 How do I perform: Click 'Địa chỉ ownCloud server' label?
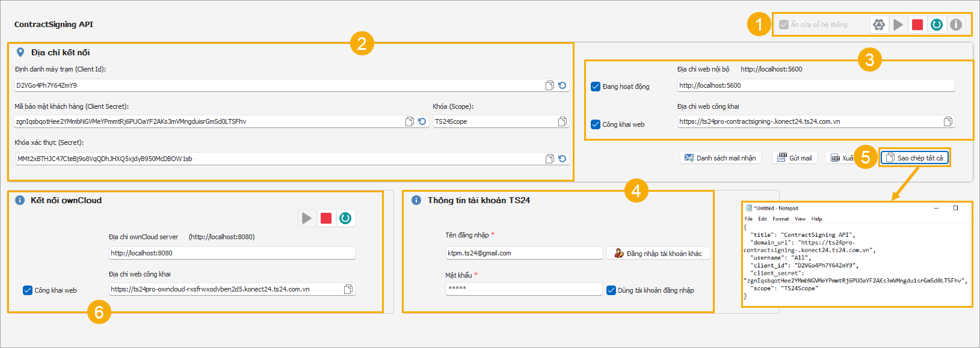click(143, 237)
